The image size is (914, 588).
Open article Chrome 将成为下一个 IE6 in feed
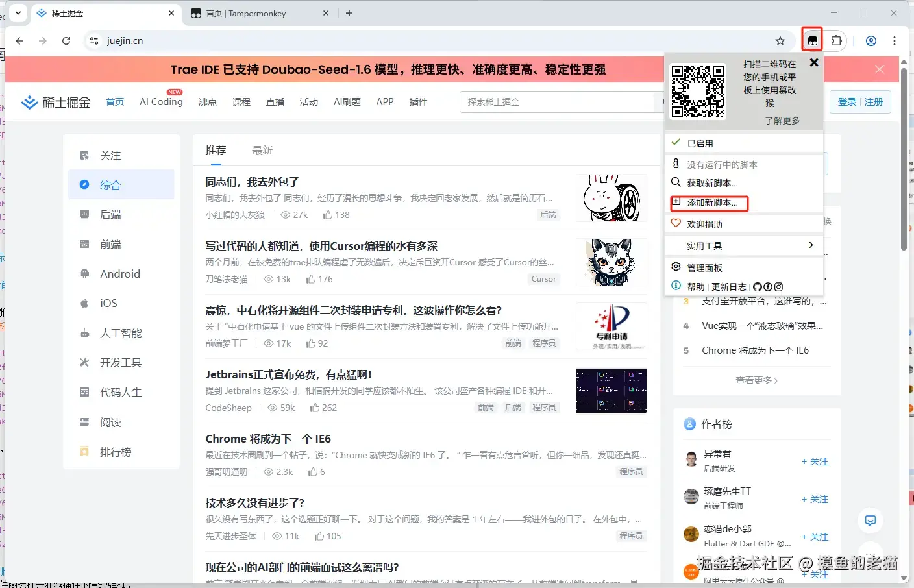(x=268, y=439)
